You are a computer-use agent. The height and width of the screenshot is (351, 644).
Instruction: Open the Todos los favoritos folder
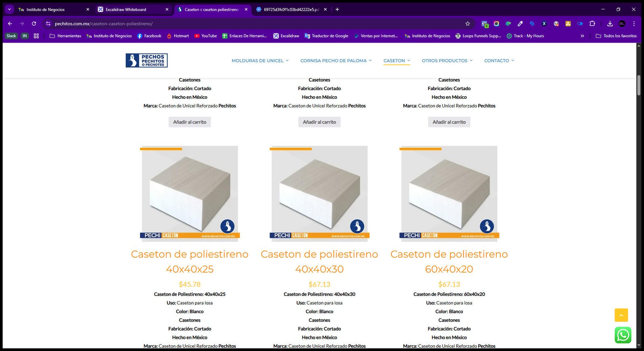pos(616,36)
